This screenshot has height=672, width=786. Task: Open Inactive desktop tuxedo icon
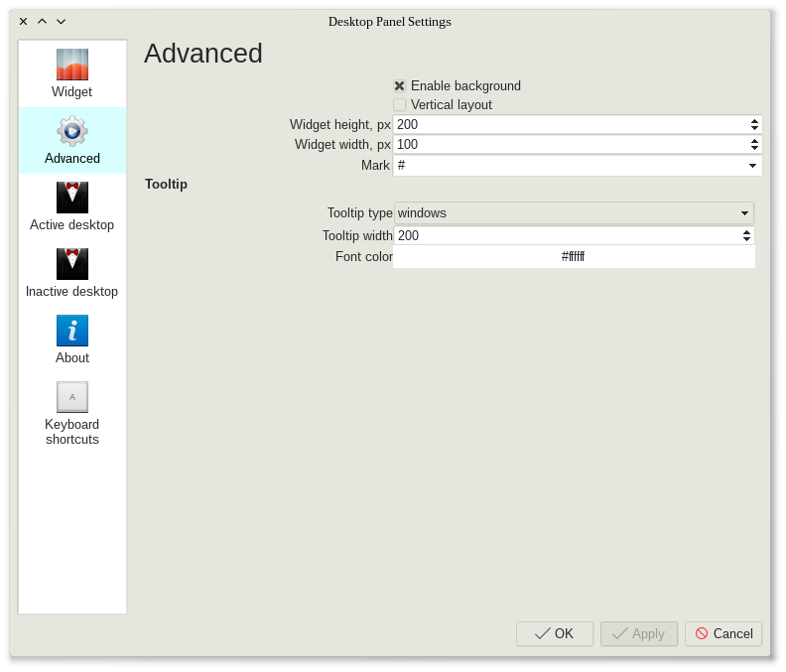pos(72,264)
